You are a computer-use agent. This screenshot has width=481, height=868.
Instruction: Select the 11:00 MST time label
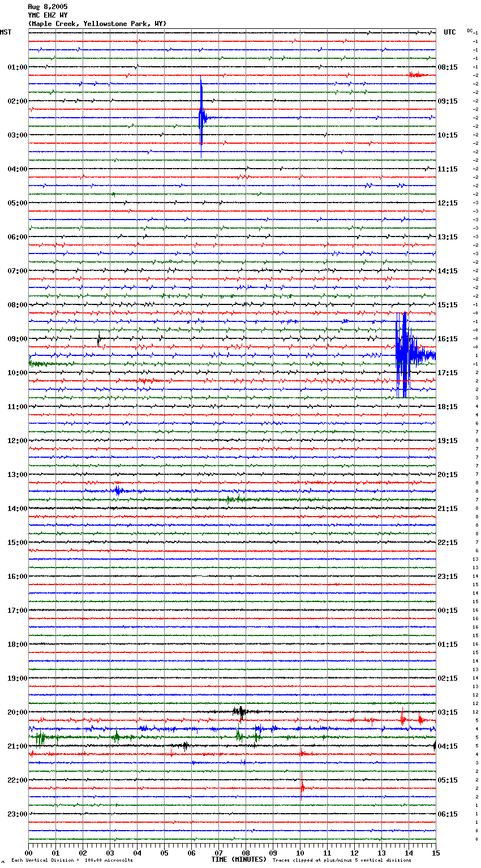pyautogui.click(x=18, y=407)
